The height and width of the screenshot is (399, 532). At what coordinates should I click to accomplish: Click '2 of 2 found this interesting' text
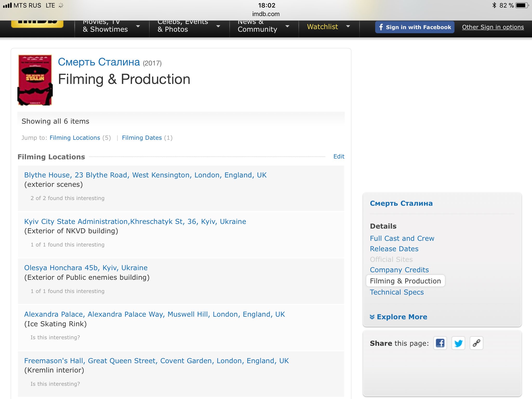[67, 198]
